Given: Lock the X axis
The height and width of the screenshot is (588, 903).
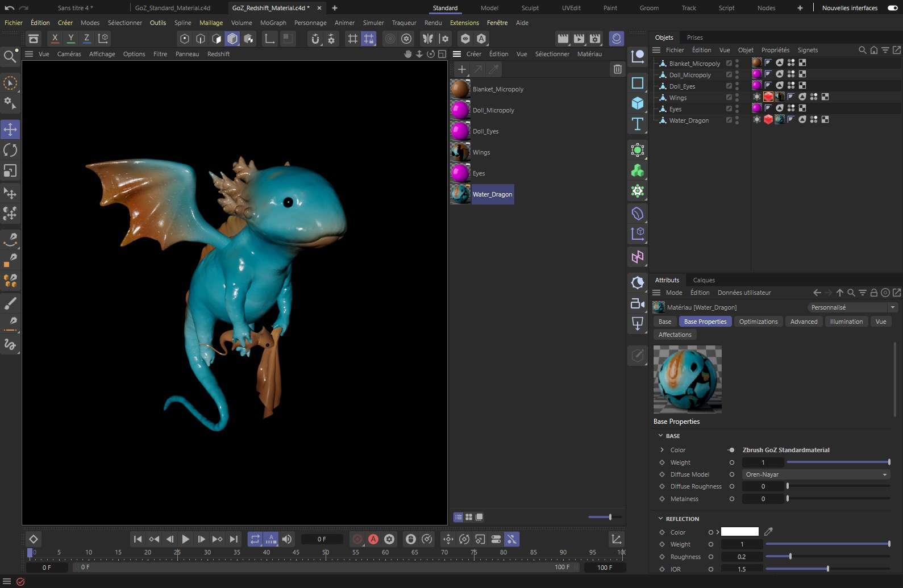Looking at the screenshot, I should pos(55,39).
